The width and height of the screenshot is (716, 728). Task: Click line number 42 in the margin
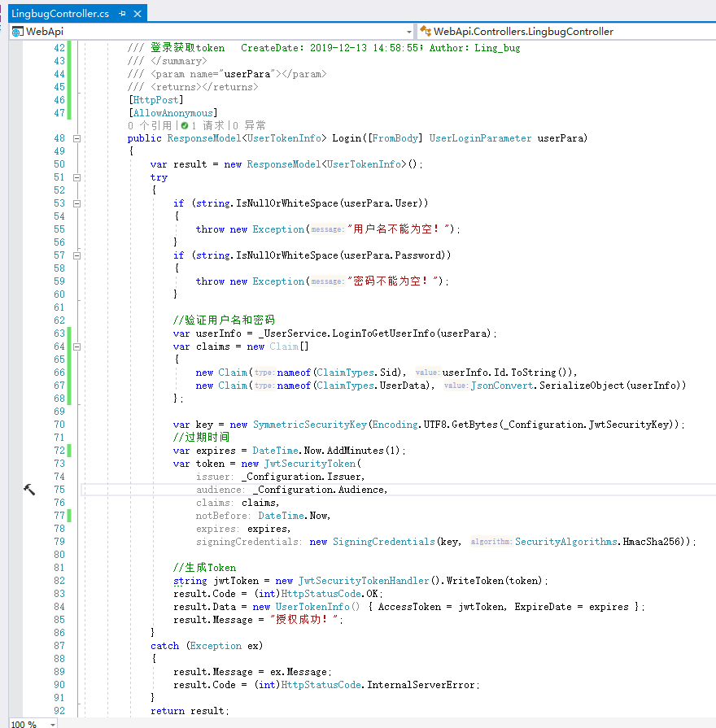pyautogui.click(x=59, y=48)
